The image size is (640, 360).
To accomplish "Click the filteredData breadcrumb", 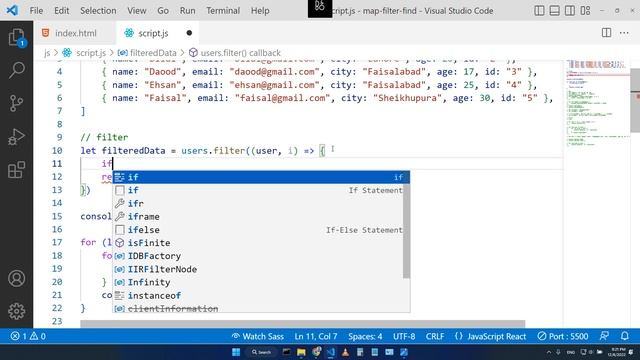I will coord(147,53).
